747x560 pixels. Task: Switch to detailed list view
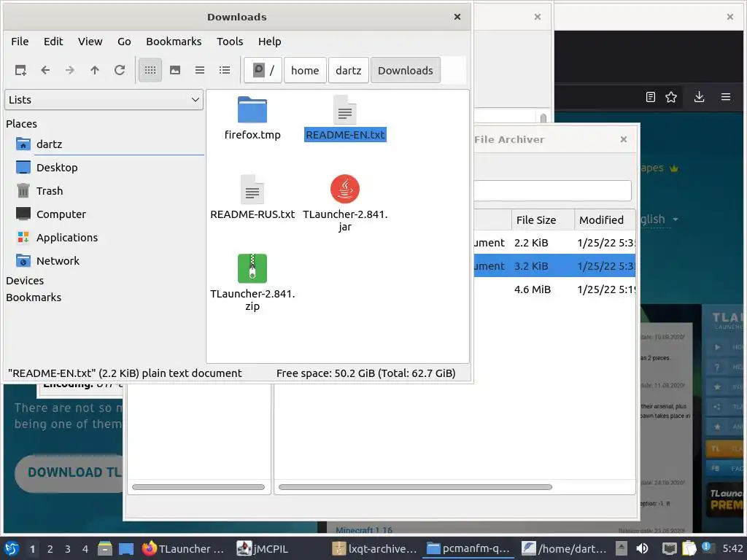pos(225,71)
